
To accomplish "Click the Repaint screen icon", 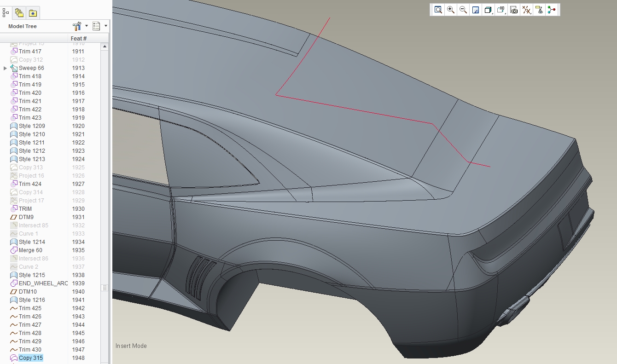I will [x=476, y=10].
